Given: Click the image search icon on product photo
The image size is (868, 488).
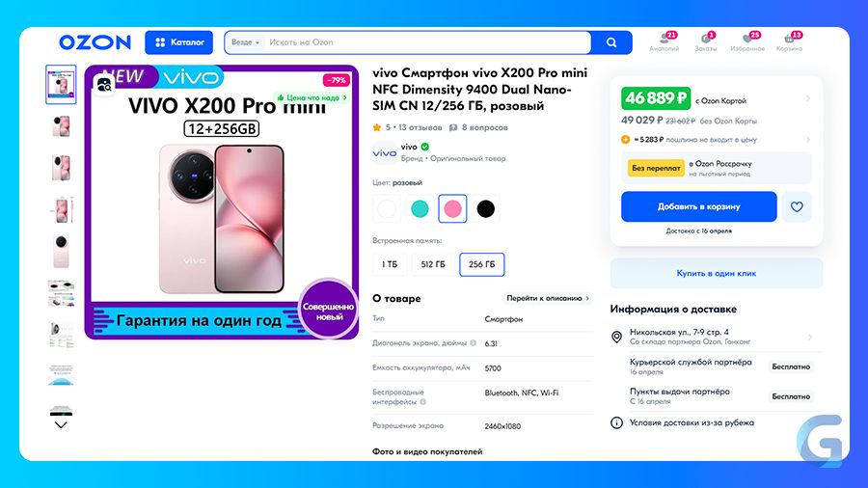Looking at the screenshot, I should pyautogui.click(x=104, y=85).
